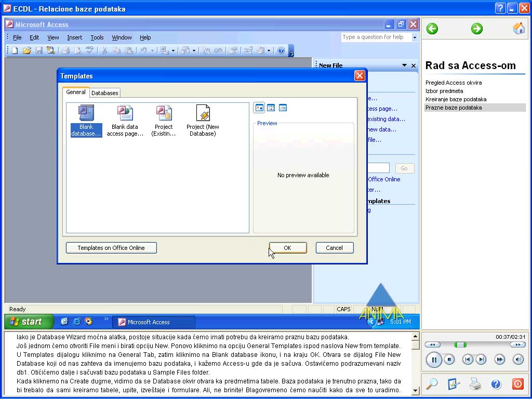532x399 pixels.
Task: Open the Tools menu
Action: pyautogui.click(x=97, y=37)
